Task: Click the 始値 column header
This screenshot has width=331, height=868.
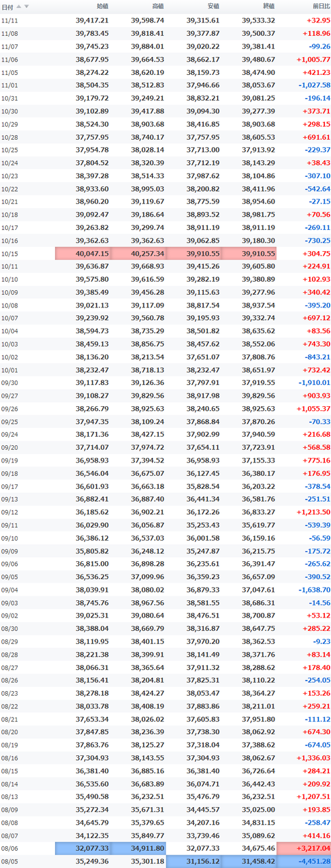Action: 103,7
